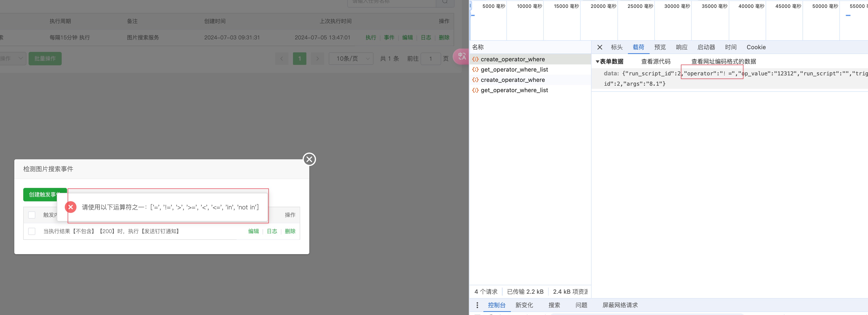Image resolution: width=868 pixels, height=315 pixels.
Task: Click the 创建时间 column header
Action: tap(215, 21)
